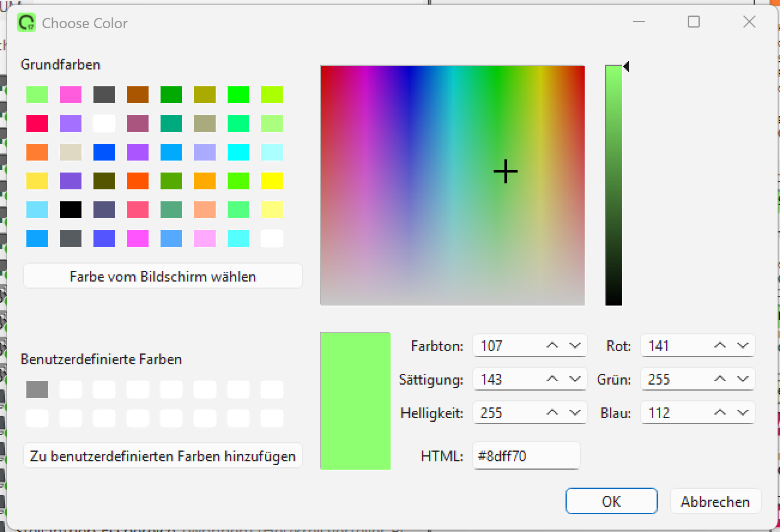Click the brightness slider bar
The width and height of the screenshot is (780, 532).
[613, 186]
